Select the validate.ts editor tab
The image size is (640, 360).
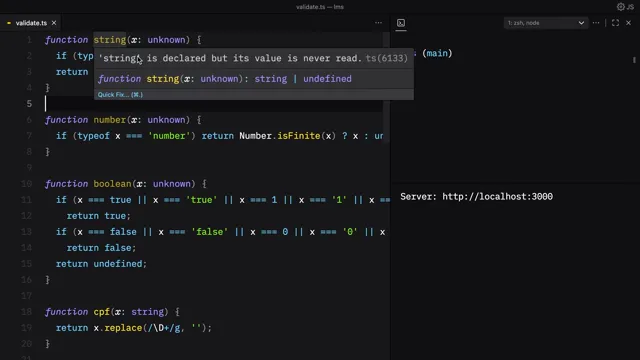tap(31, 23)
